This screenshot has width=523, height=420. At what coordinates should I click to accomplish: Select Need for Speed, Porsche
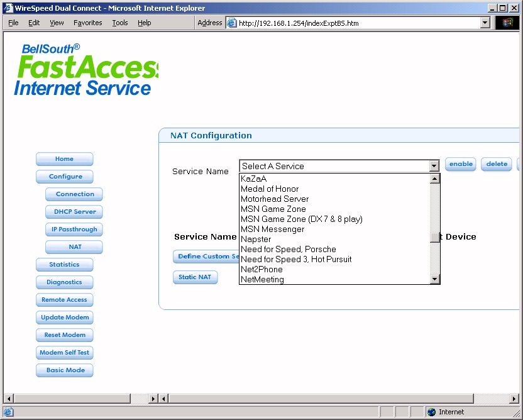pyautogui.click(x=335, y=249)
